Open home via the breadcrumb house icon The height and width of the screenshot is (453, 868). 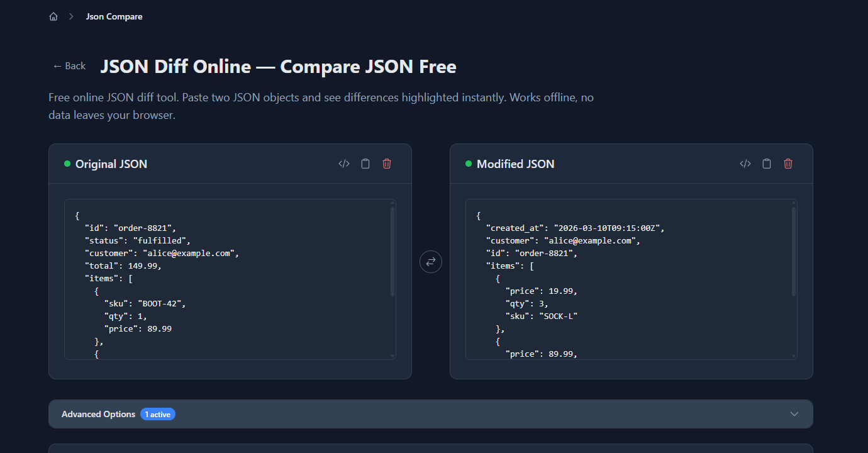pyautogui.click(x=53, y=16)
